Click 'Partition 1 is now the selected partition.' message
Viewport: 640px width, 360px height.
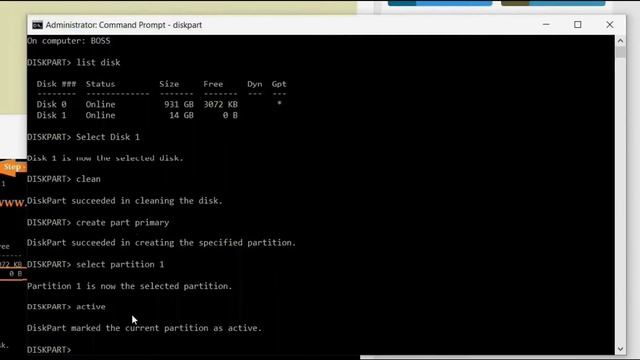[x=130, y=286]
